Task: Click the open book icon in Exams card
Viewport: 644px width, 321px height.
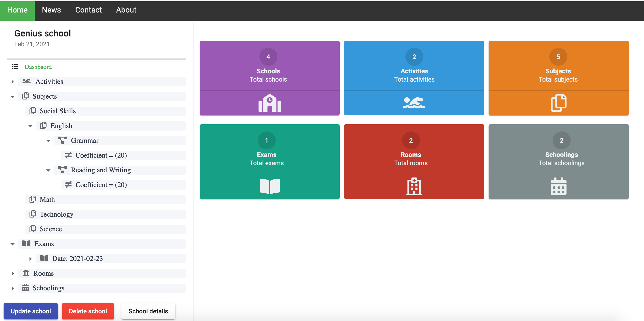Action: point(269,186)
